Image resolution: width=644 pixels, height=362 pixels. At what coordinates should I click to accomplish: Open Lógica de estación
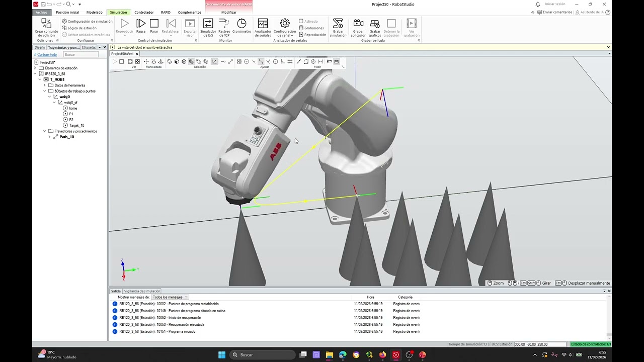pos(79,28)
